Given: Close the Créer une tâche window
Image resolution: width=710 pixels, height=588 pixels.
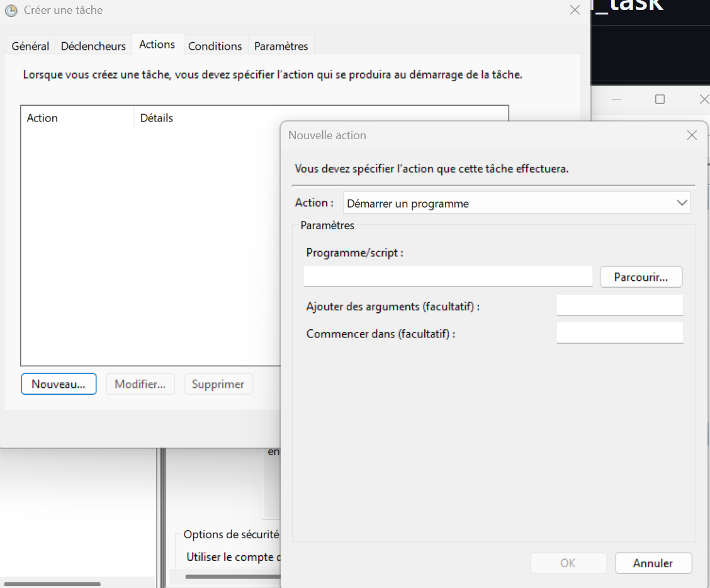Looking at the screenshot, I should click(x=575, y=10).
